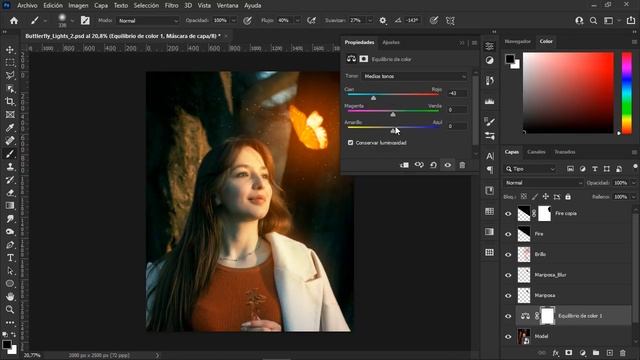Click the brush angle value field

pyautogui.click(x=412, y=20)
